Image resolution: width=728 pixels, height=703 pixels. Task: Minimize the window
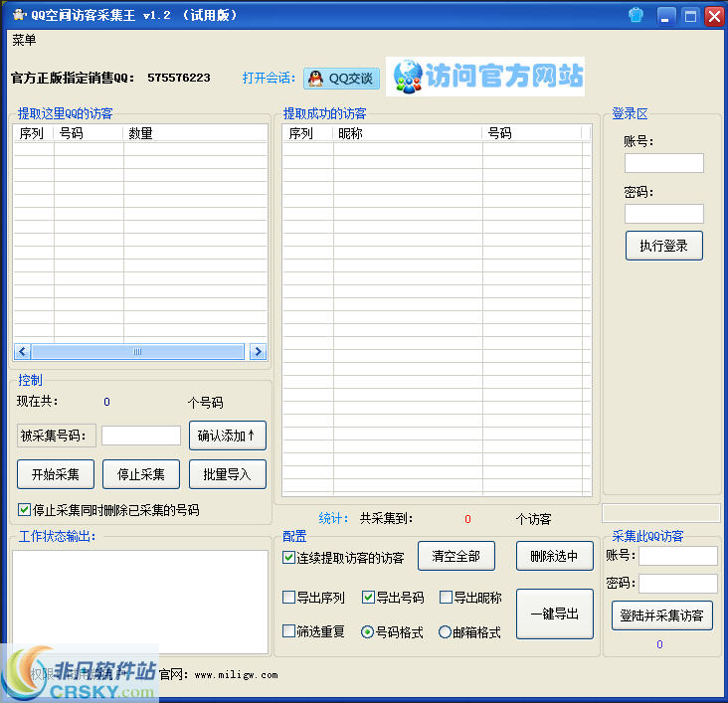pos(666,16)
